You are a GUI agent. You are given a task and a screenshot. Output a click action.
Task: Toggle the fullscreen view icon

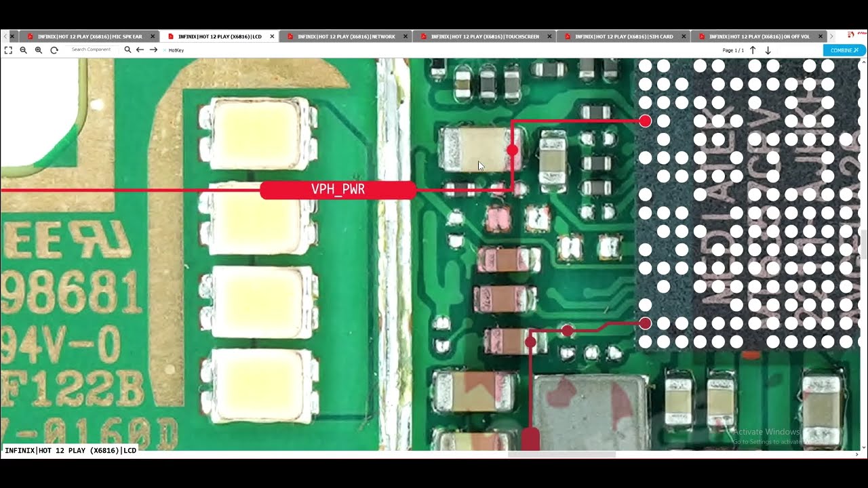[9, 50]
